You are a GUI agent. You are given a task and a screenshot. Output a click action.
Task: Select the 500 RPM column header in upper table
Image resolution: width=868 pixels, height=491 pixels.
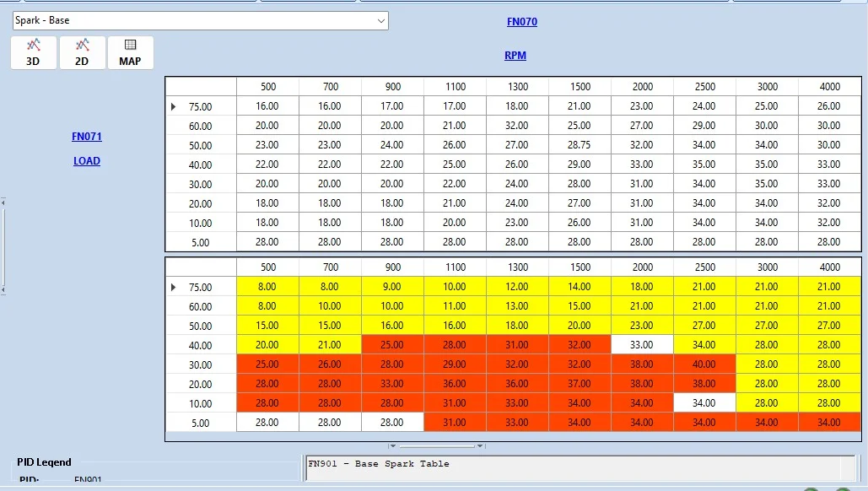pyautogui.click(x=268, y=86)
